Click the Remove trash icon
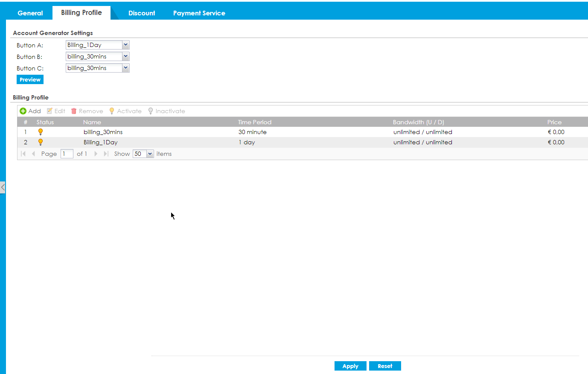This screenshot has height=374, width=588. point(74,111)
